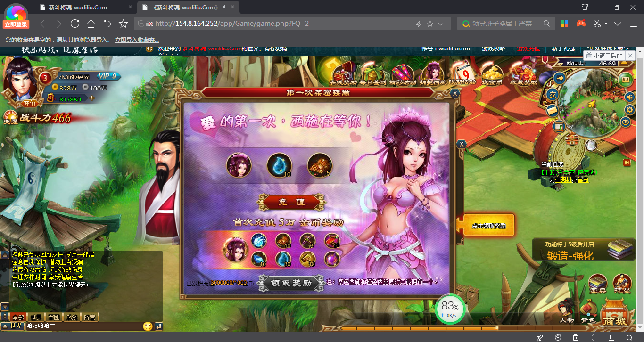Viewport: 644px width, 342px height.
Task: Open the smiley emoji picker in chat
Action: [148, 326]
